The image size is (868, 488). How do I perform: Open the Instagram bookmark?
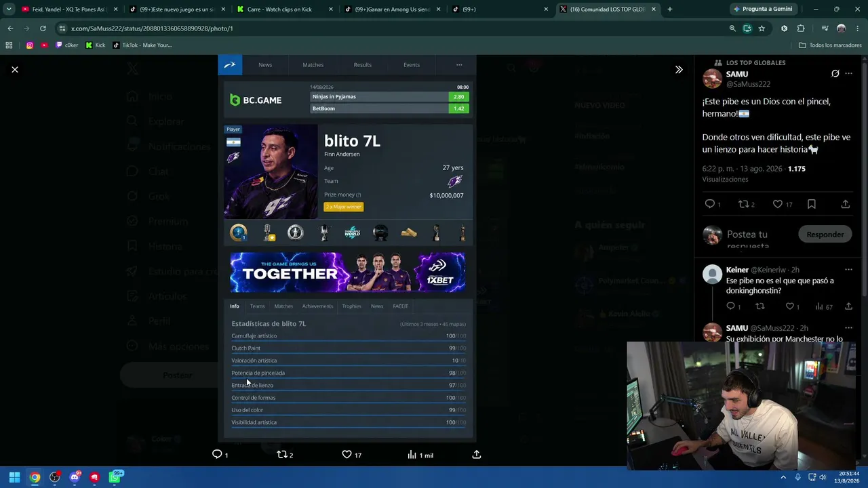[x=30, y=45]
